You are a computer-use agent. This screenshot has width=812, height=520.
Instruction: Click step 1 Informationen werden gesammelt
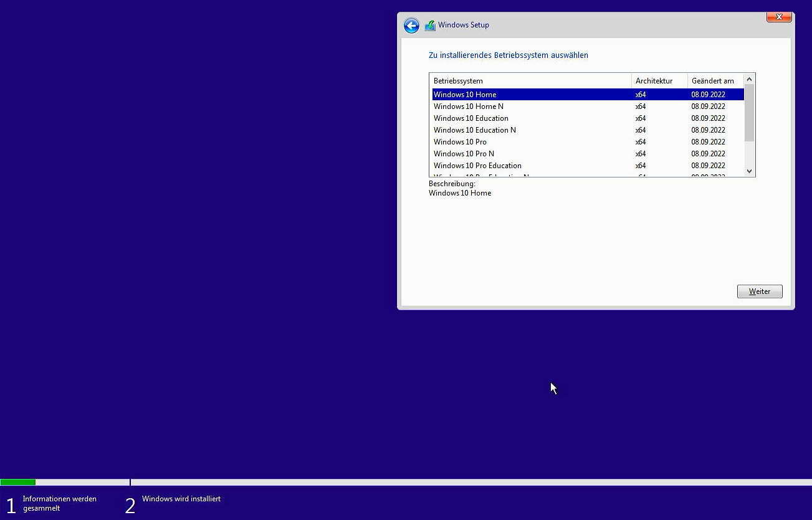[52, 504]
